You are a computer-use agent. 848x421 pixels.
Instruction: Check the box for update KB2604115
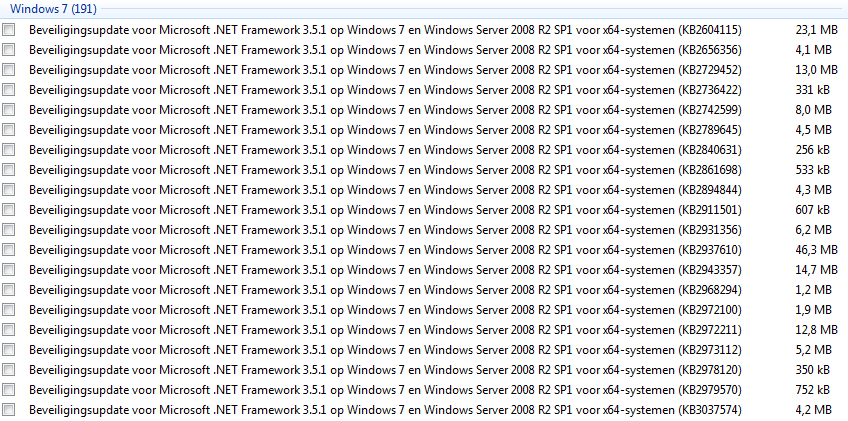[x=8, y=30]
